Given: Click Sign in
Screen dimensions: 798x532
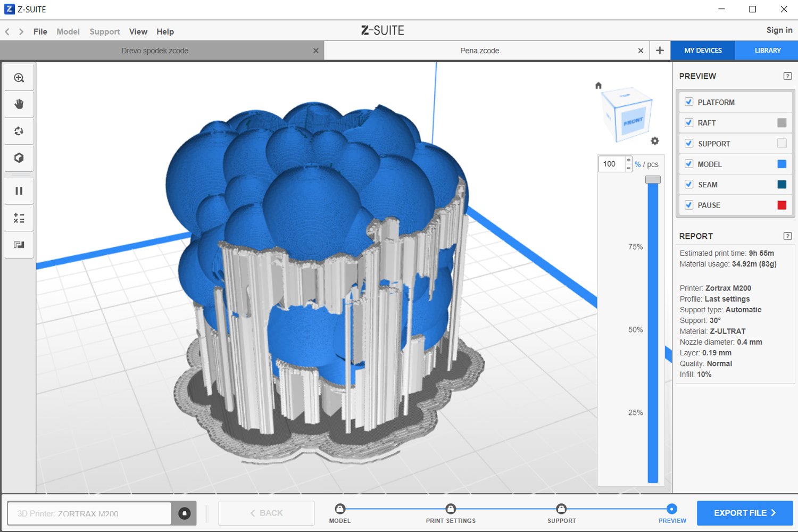Looking at the screenshot, I should tap(779, 30).
